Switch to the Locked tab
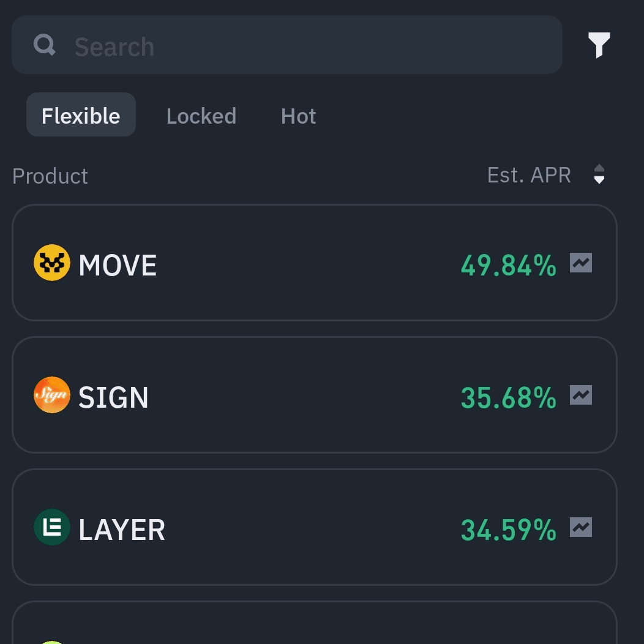644x644 pixels. [x=201, y=116]
